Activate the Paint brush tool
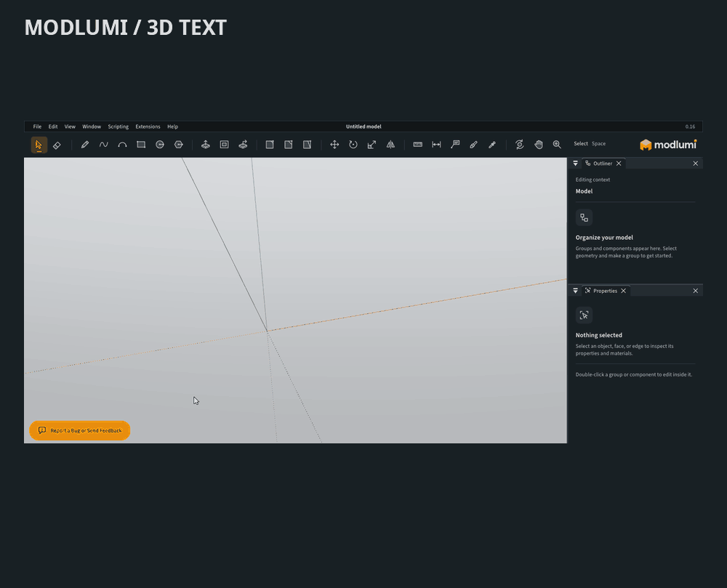Screen dimensions: 727x588 click(473, 145)
